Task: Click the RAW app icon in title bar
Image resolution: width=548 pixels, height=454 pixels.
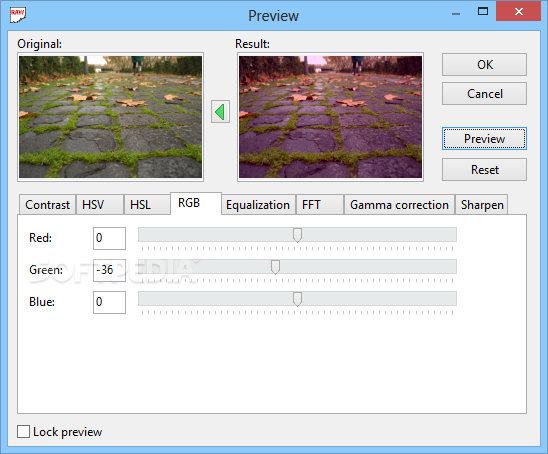Action: [x=17, y=15]
